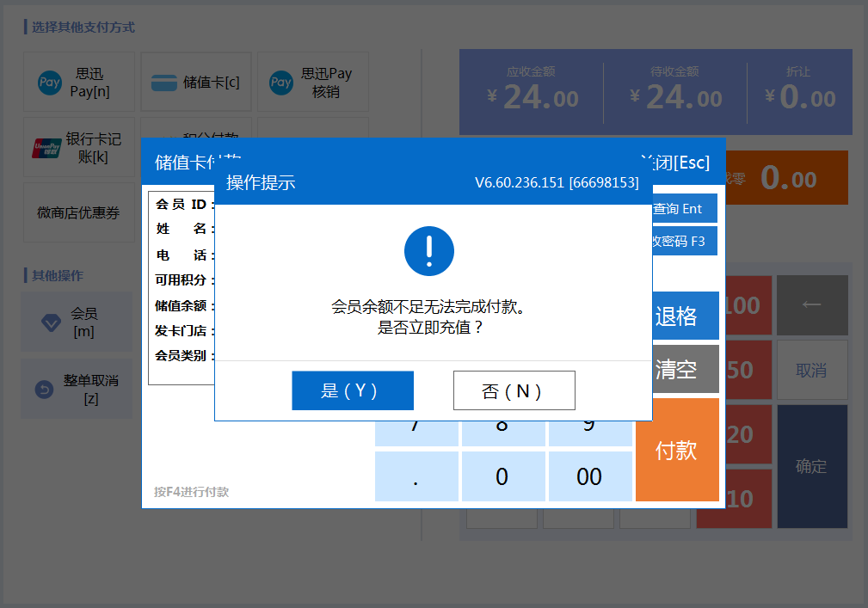Tap the partially visible keypad 9 key

pos(589,433)
